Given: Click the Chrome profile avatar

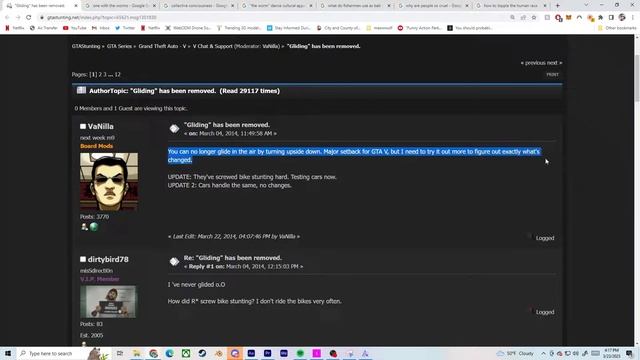Looking at the screenshot, I should [622, 18].
